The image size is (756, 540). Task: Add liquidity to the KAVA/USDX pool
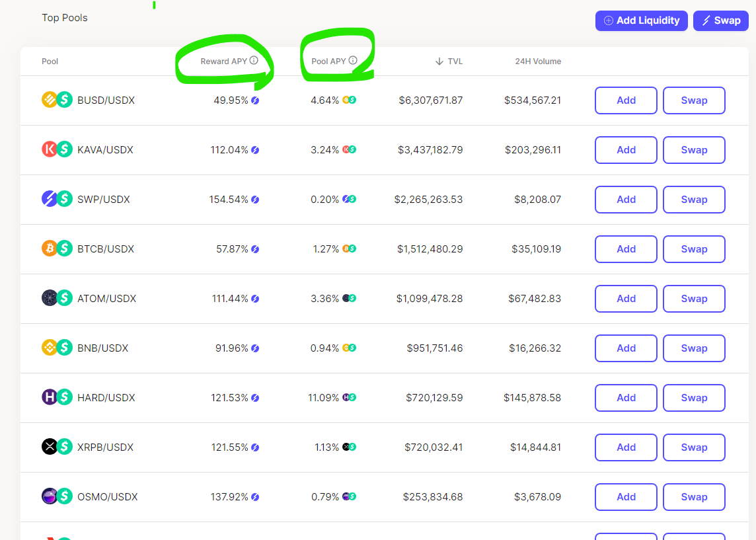tap(626, 150)
